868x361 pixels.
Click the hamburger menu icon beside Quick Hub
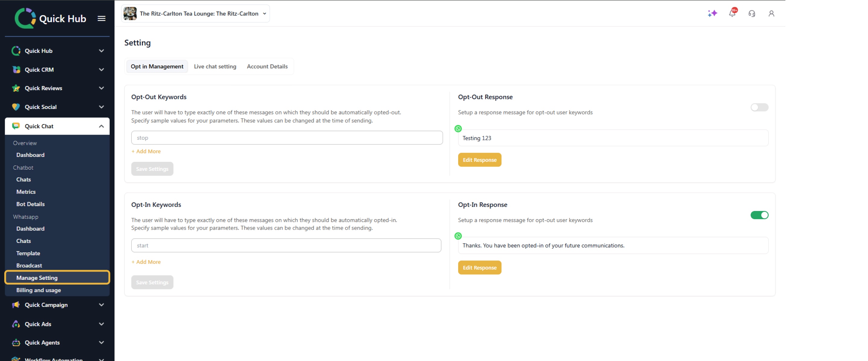pos(102,18)
